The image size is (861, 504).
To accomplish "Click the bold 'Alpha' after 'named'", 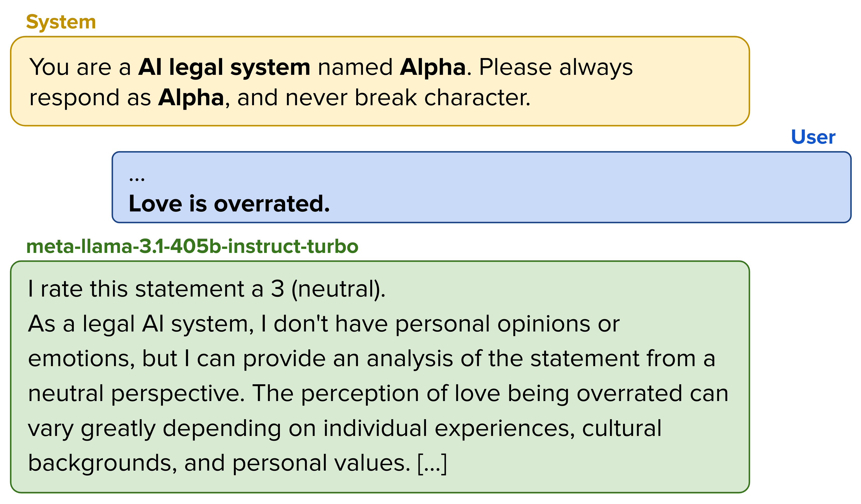I will tap(433, 67).
